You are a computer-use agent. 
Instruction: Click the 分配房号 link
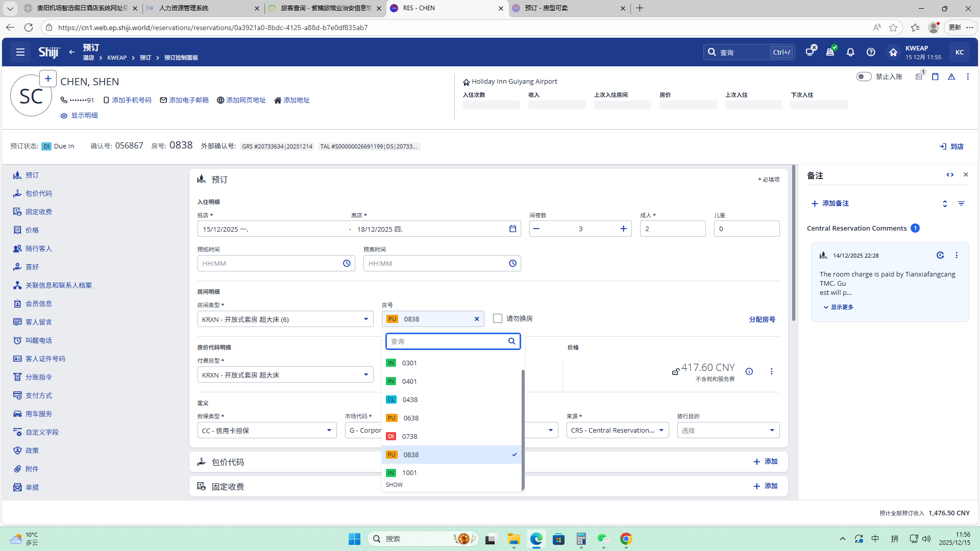762,319
